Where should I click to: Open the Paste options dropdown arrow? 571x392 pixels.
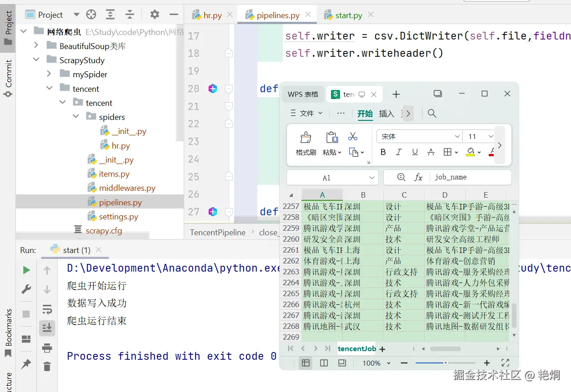[340, 153]
